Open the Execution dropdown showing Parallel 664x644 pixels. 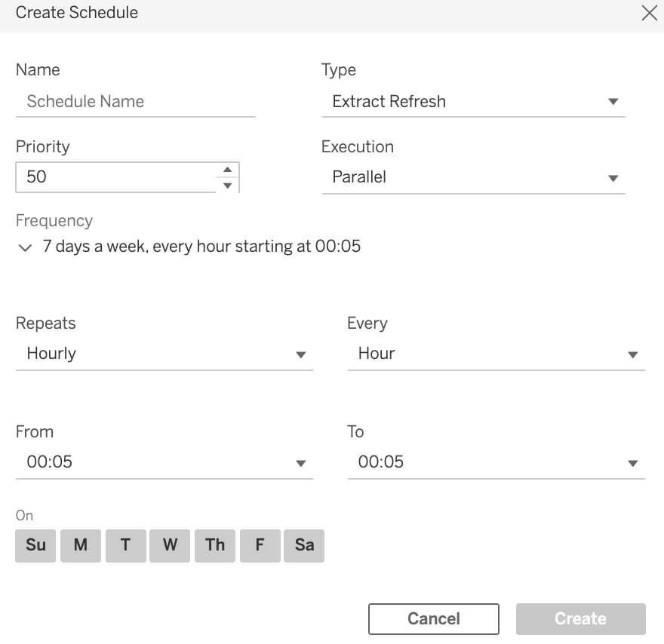point(473,178)
